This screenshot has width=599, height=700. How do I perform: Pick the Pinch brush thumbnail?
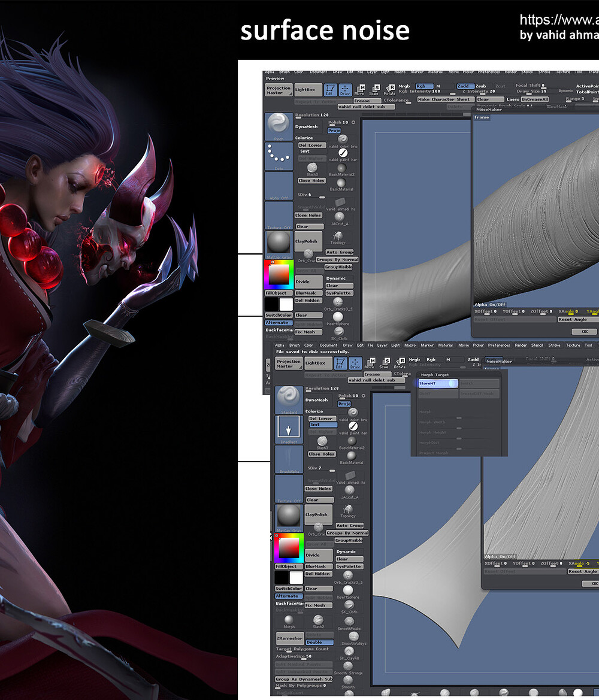(279, 127)
